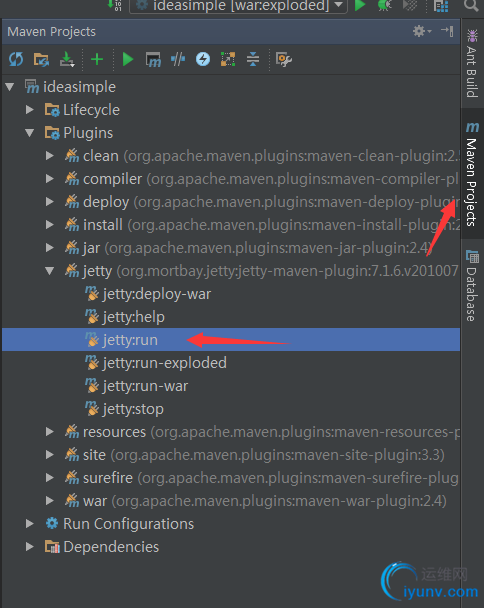This screenshot has height=608, width=484.
Task: Select the Run Configurations label
Action: click(x=128, y=524)
